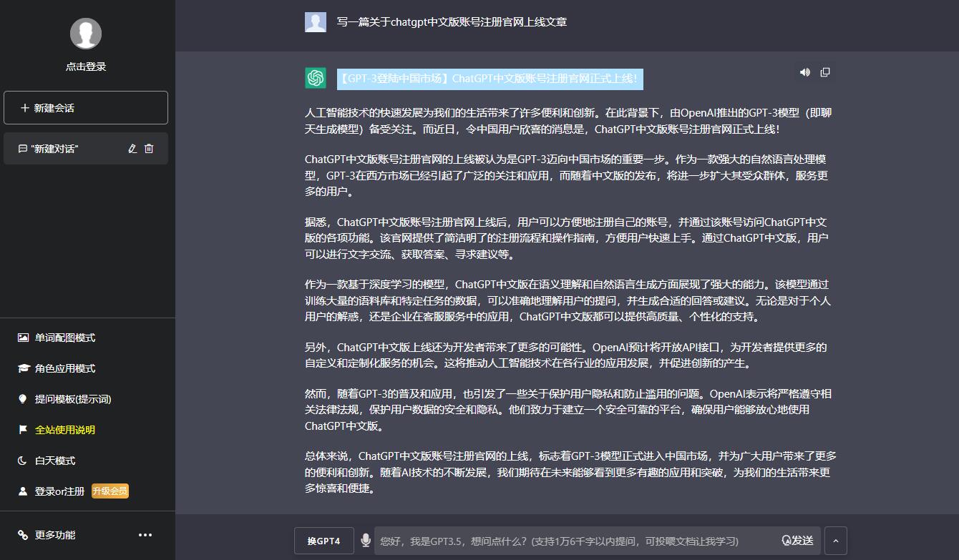
Task: Delete the 新建对话 conversation
Action: point(149,149)
